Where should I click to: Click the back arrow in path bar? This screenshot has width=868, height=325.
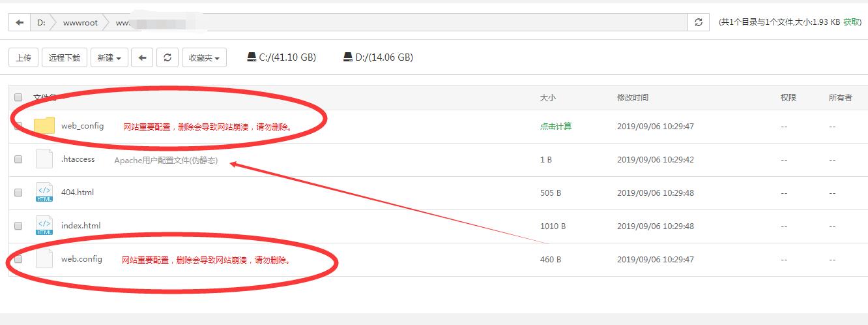tap(20, 23)
